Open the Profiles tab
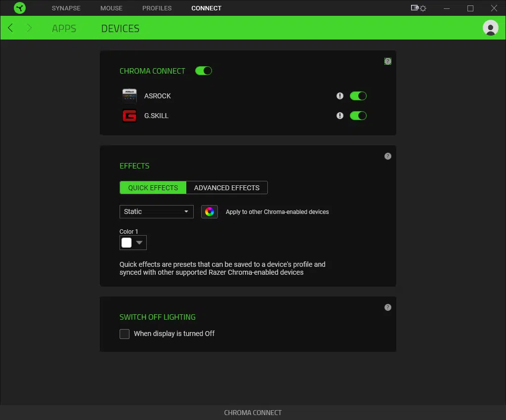Viewport: 506px width, 420px height. 157,8
